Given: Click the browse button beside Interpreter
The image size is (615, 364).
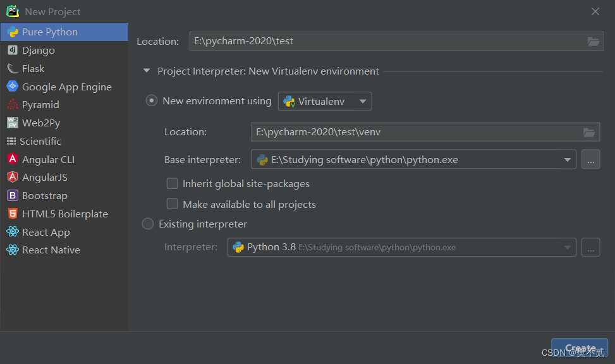Looking at the screenshot, I should 590,247.
